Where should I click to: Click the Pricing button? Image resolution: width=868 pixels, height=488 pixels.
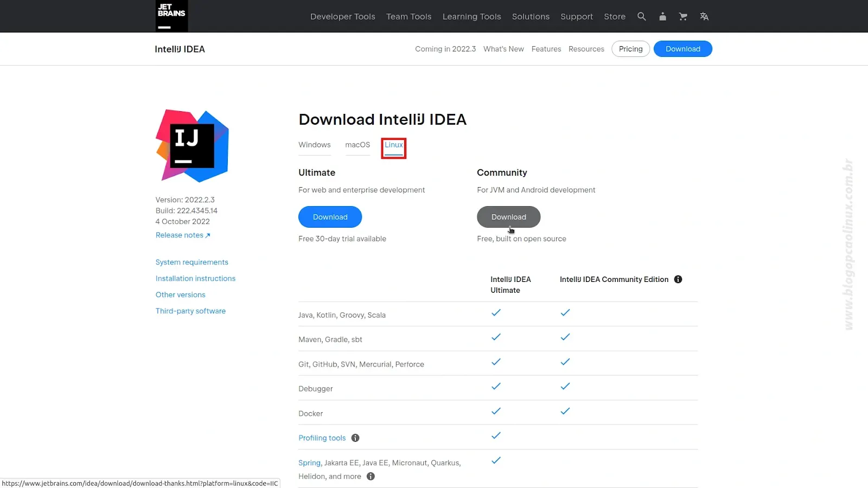630,49
